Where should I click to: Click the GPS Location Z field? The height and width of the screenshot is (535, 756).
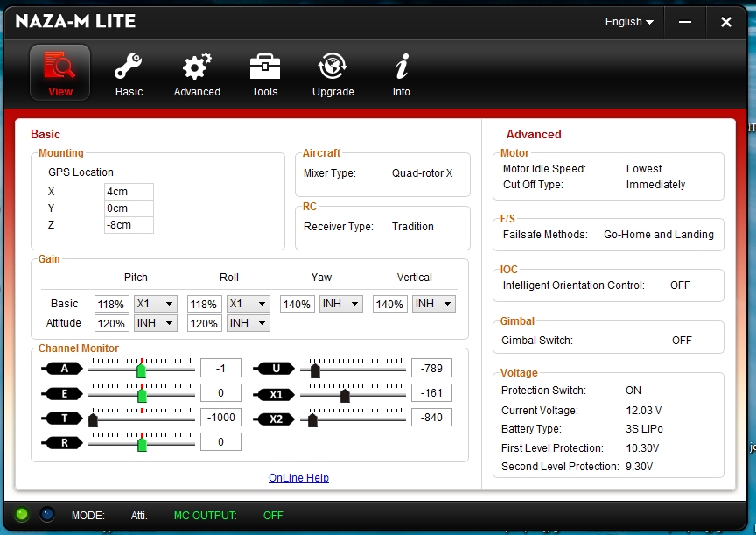[129, 225]
